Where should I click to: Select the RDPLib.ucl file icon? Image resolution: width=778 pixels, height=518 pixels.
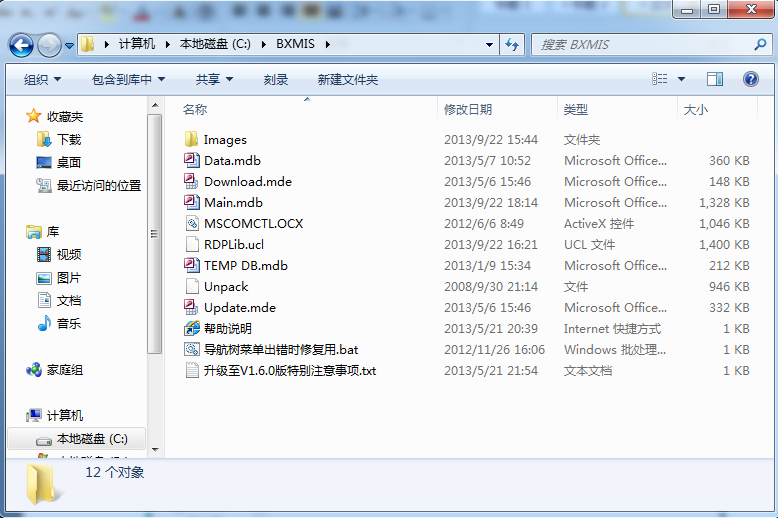(192, 244)
